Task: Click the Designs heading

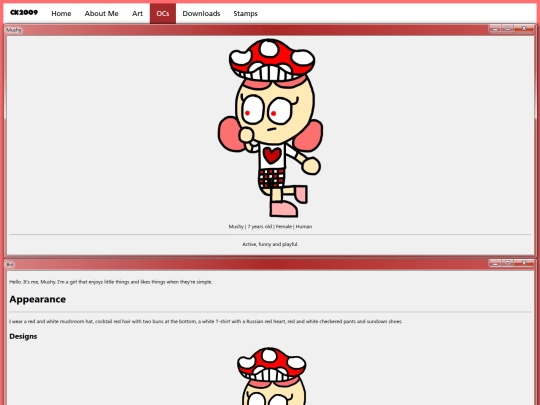Action: [23, 336]
